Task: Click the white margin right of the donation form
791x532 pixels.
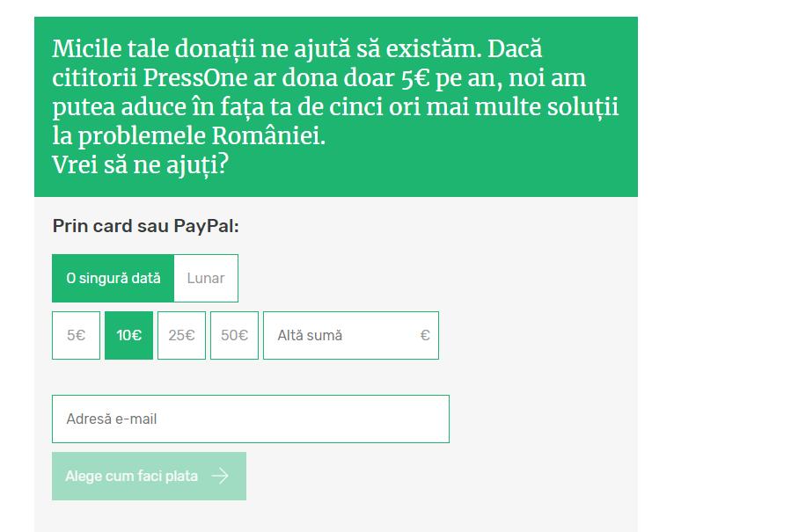Action: (x=713, y=264)
